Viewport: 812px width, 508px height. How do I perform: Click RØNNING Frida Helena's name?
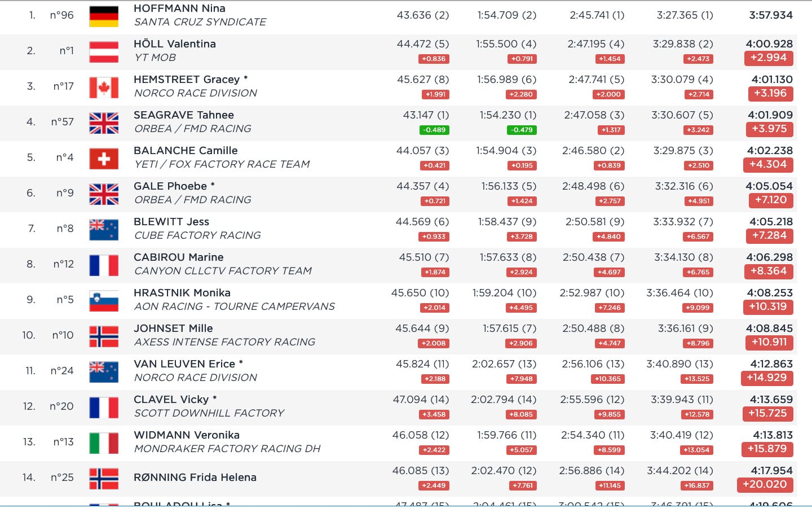195,478
